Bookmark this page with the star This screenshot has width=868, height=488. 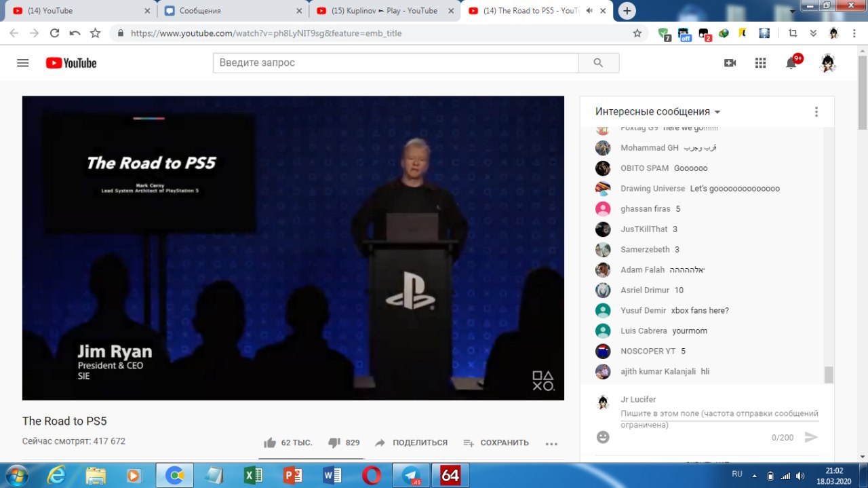point(637,33)
